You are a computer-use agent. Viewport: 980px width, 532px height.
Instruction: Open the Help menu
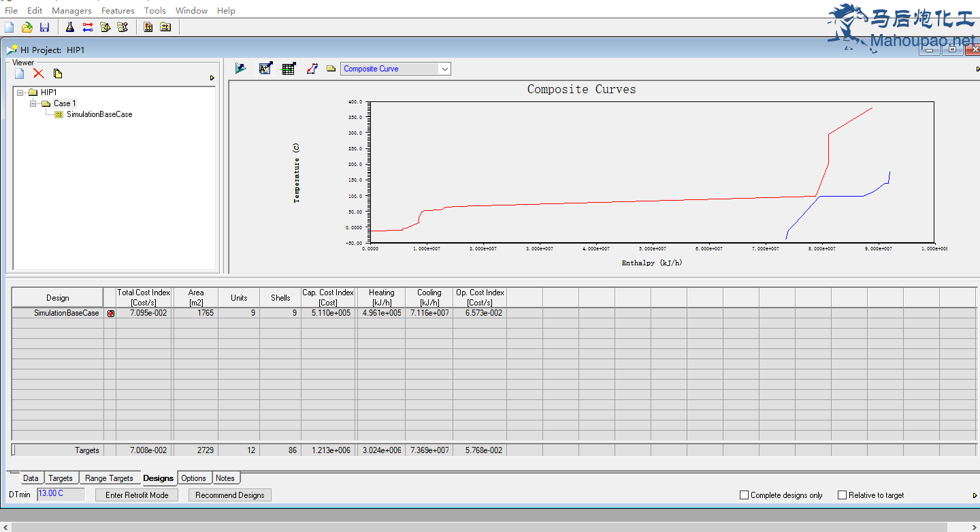226,10
